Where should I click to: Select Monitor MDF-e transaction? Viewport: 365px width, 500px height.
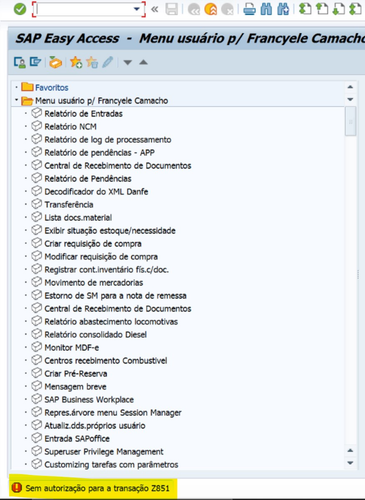point(72,348)
